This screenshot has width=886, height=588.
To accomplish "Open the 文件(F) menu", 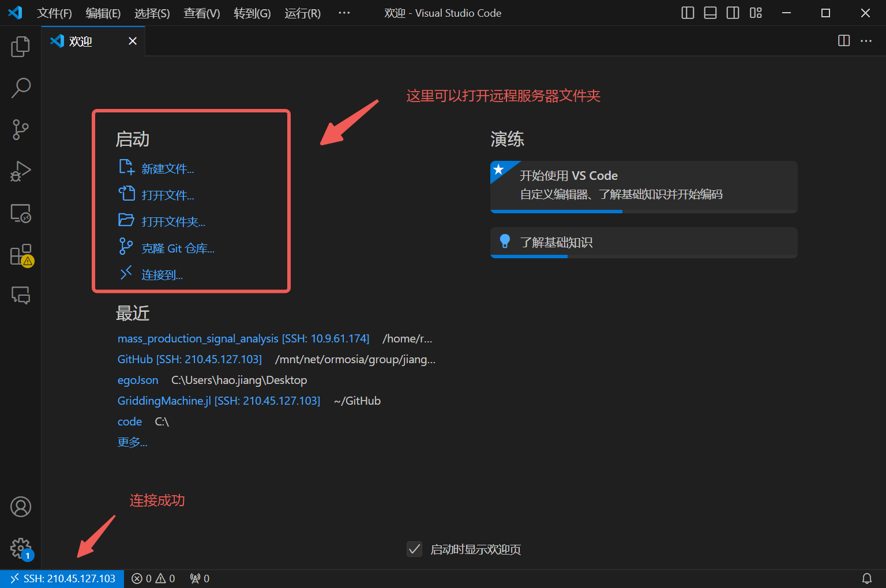I will click(55, 13).
